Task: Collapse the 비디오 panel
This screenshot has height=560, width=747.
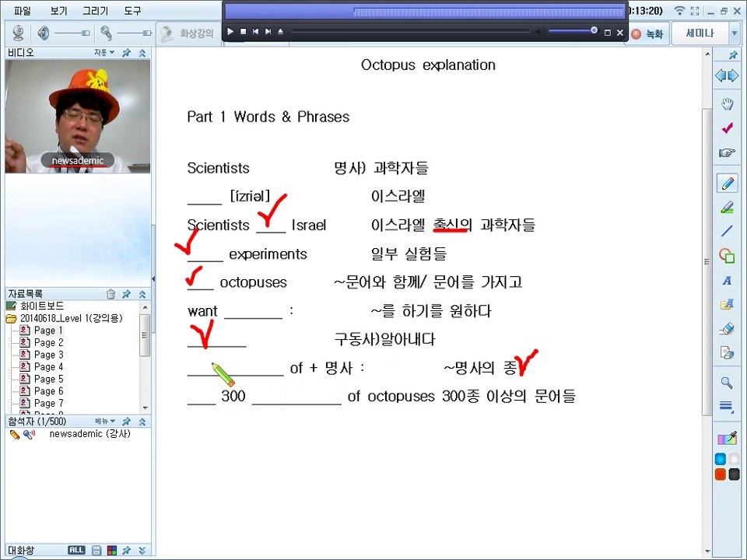Action: point(142,52)
